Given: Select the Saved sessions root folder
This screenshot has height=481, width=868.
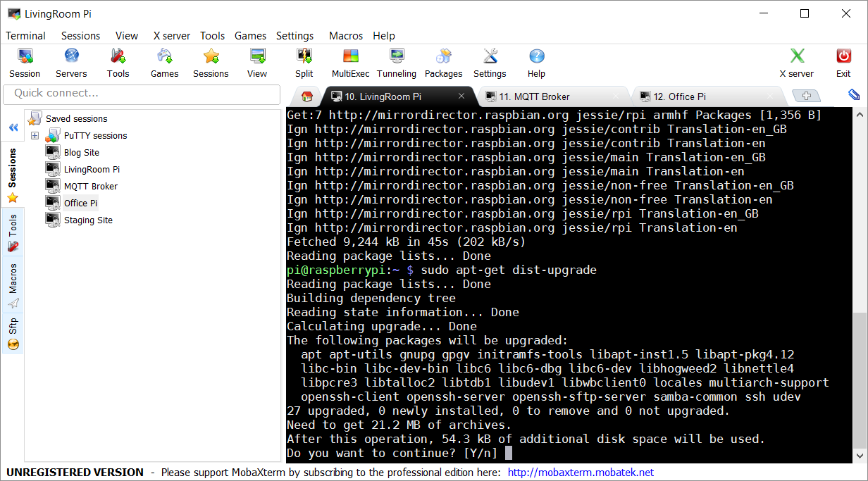Looking at the screenshot, I should tap(68, 118).
